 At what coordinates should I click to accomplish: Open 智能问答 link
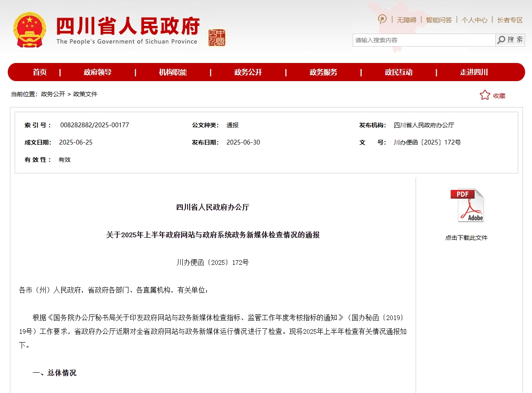click(x=439, y=20)
